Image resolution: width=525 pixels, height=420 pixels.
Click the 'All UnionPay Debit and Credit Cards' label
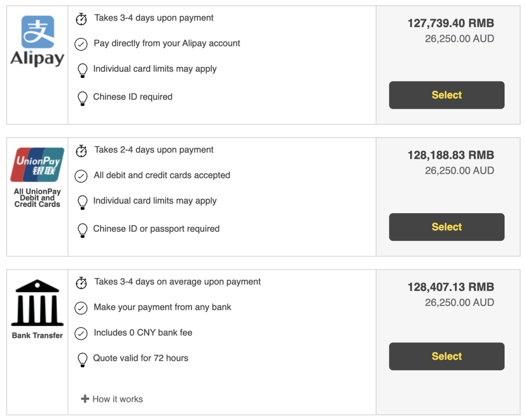(x=37, y=198)
